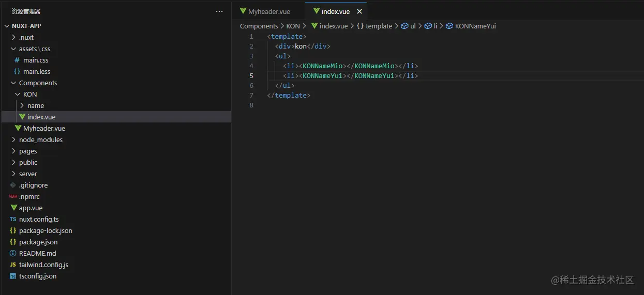Image resolution: width=644 pixels, height=295 pixels.
Task: Click KON in the breadcrumb
Action: 293,26
